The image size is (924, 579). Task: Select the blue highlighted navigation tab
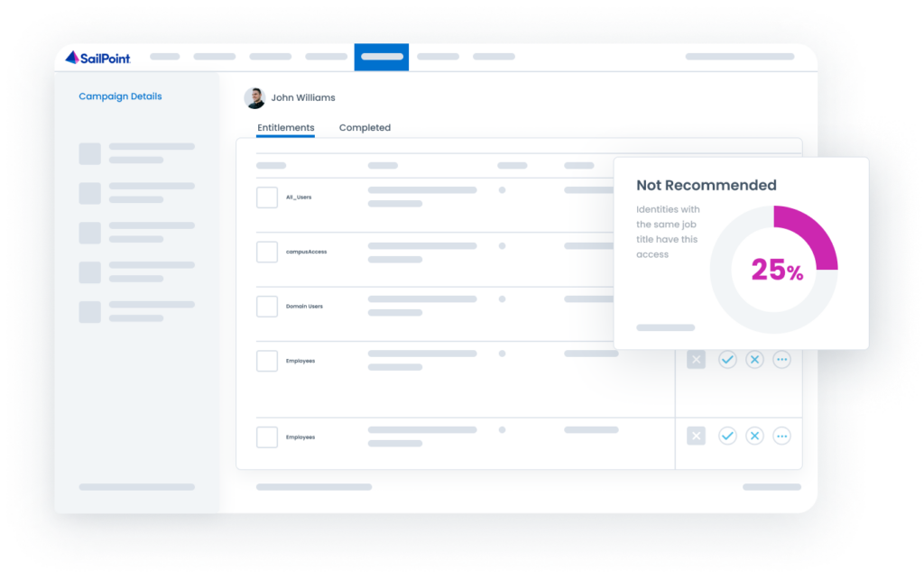tap(382, 57)
